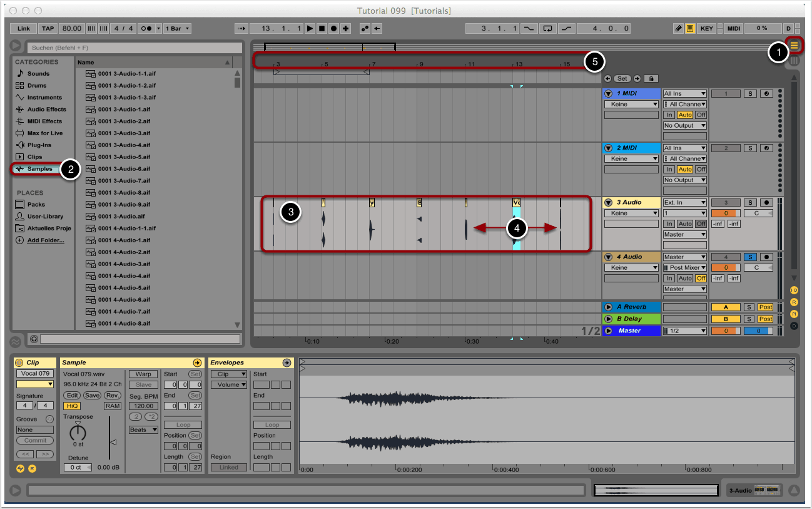Click the browser search field
This screenshot has height=509, width=812.
pos(134,48)
